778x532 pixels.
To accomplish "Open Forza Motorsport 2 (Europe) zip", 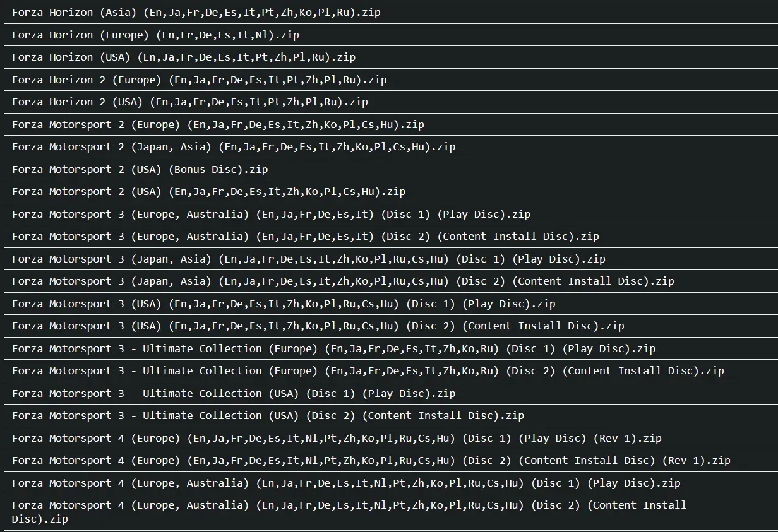I will (218, 124).
